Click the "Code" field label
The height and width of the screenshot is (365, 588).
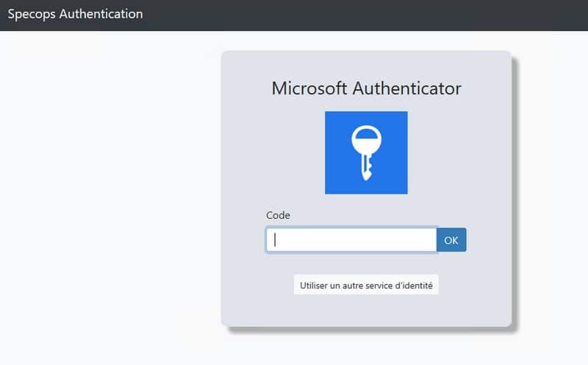(278, 215)
